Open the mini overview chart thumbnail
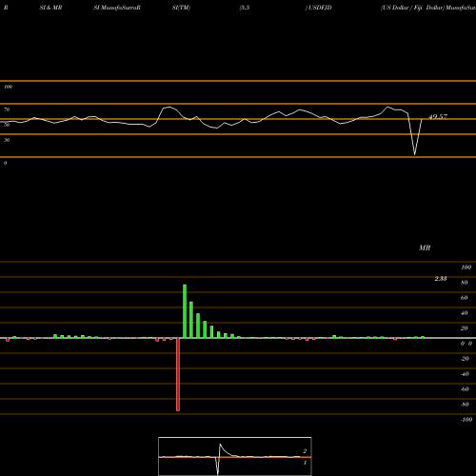 point(235,456)
